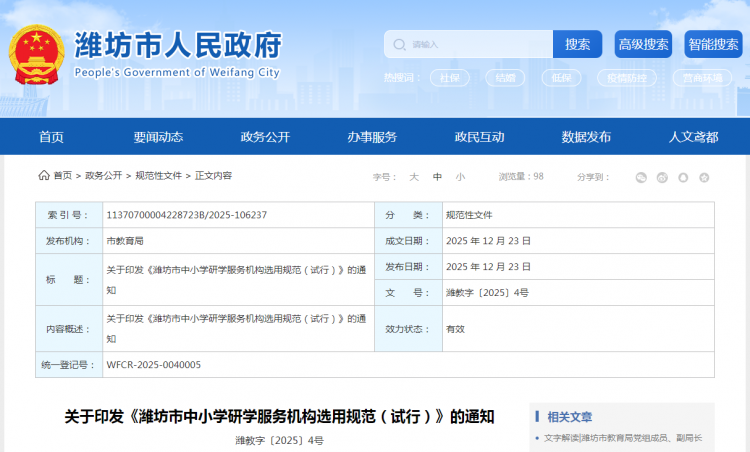Focus the search input field
This screenshot has height=452, width=750.
(480, 44)
